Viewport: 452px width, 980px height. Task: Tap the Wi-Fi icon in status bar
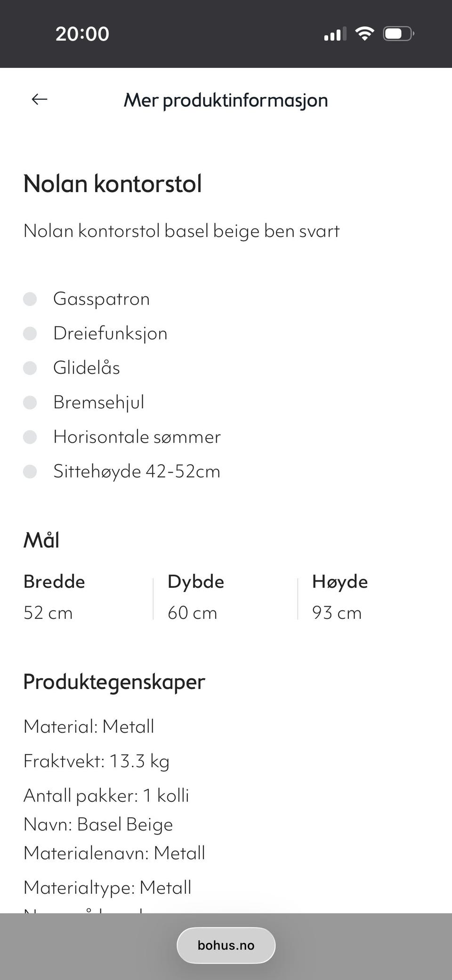pyautogui.click(x=364, y=32)
